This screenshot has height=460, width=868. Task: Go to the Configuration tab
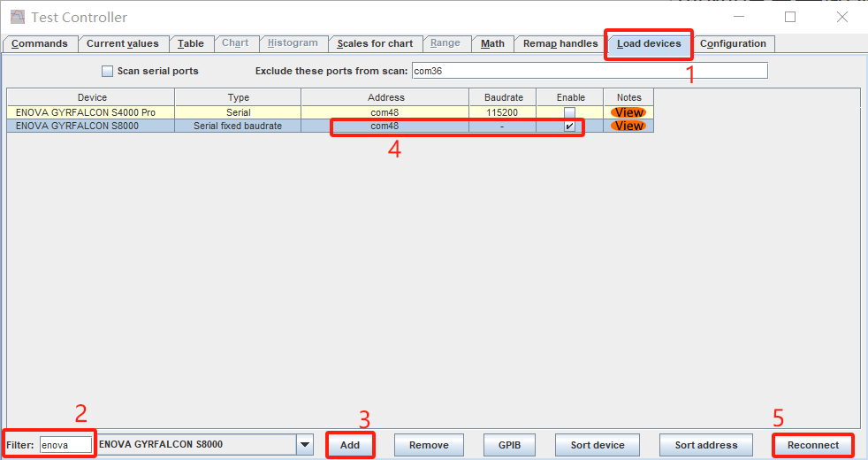733,43
